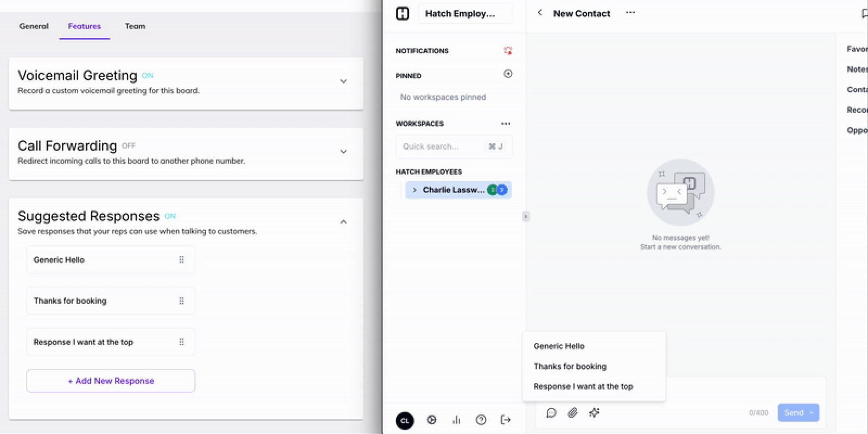The image size is (868, 434).
Task: Click the Add New Response button
Action: [111, 381]
